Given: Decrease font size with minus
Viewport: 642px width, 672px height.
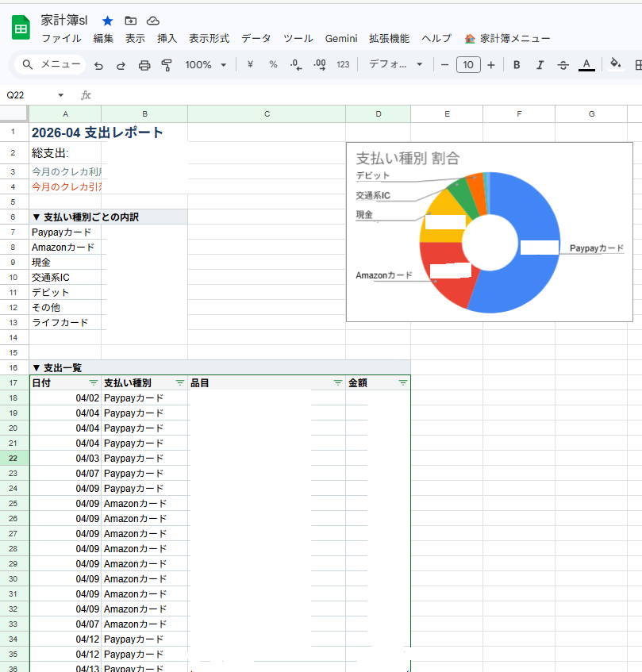Looking at the screenshot, I should pyautogui.click(x=445, y=65).
